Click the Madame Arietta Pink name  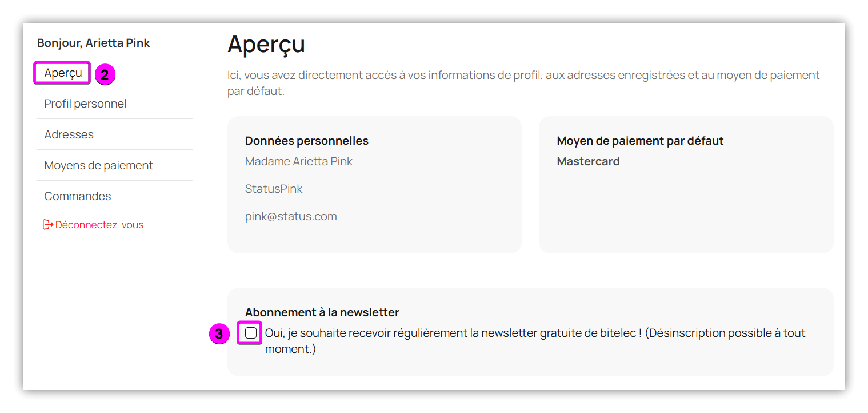tap(298, 161)
